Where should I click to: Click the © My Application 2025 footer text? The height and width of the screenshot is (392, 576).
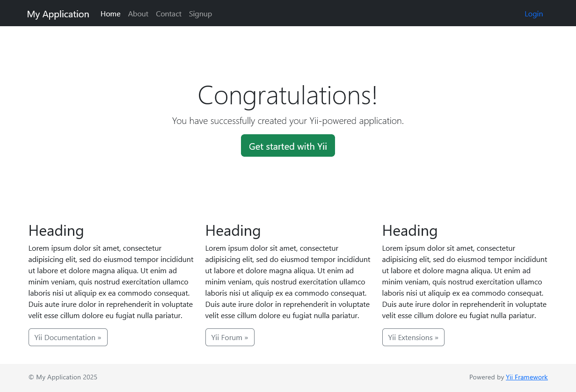pos(63,377)
